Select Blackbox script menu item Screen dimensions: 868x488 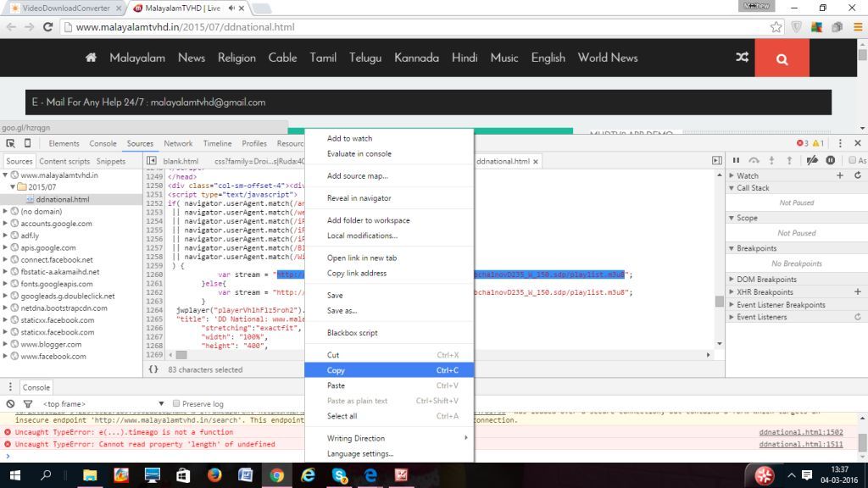point(389,332)
